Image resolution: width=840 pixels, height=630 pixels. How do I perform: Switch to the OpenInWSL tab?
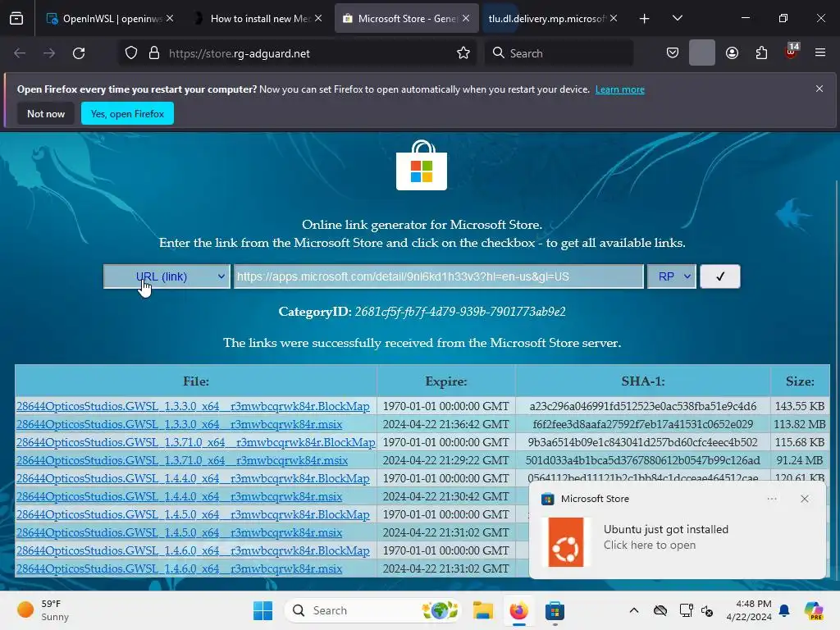click(105, 19)
